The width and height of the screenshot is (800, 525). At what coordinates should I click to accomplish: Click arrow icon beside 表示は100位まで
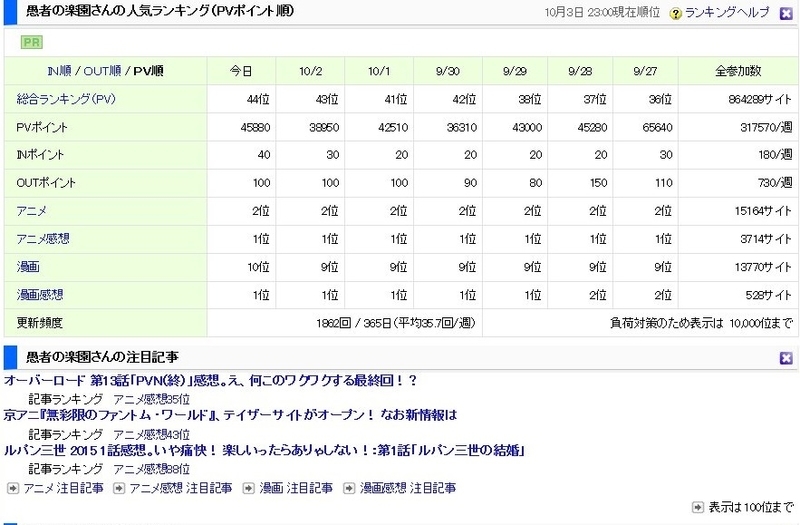pyautogui.click(x=697, y=507)
